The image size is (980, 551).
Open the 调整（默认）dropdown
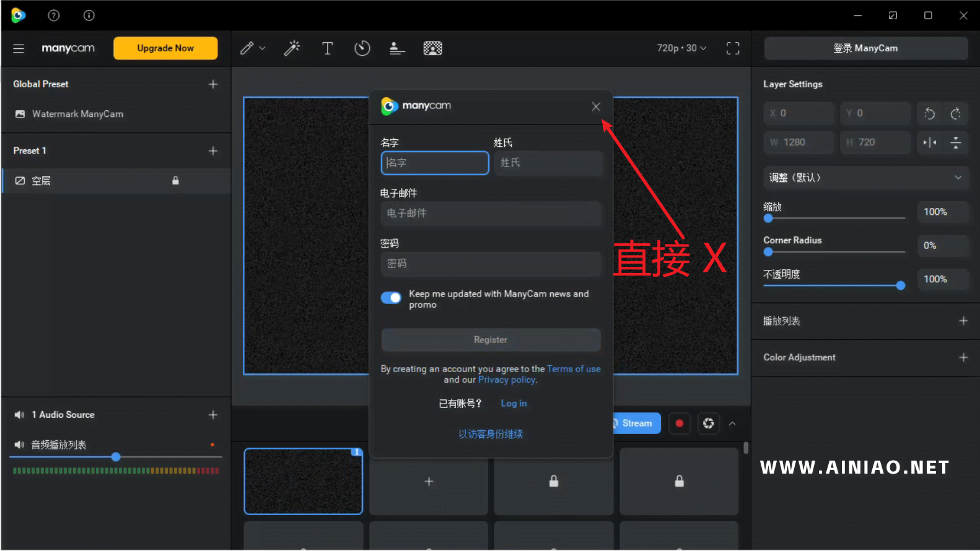click(x=865, y=178)
